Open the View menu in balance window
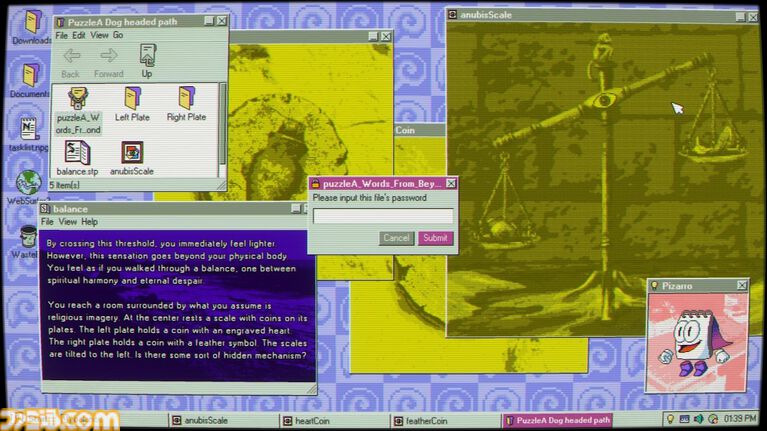 click(67, 222)
